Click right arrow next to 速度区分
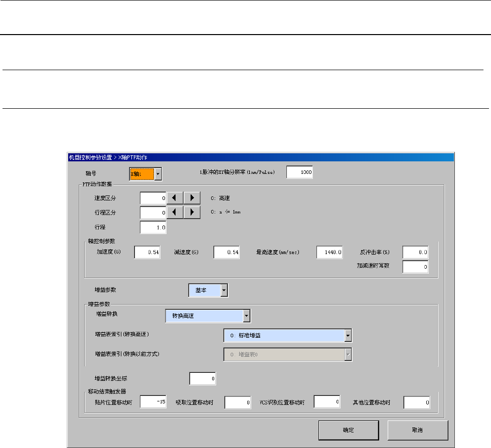491x448 pixels. click(x=192, y=198)
